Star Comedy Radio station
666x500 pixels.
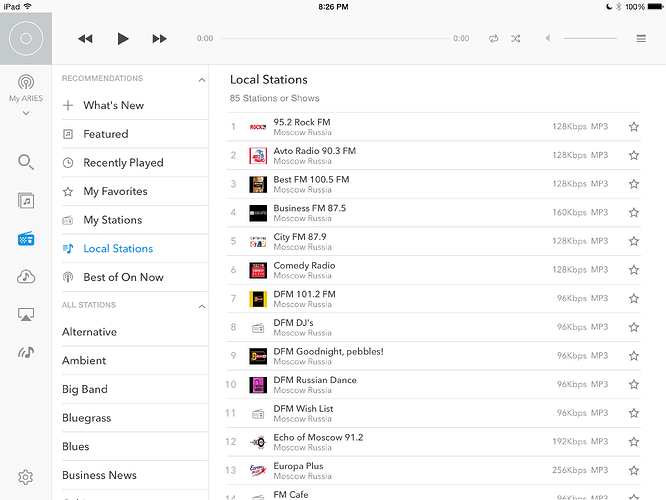click(634, 270)
